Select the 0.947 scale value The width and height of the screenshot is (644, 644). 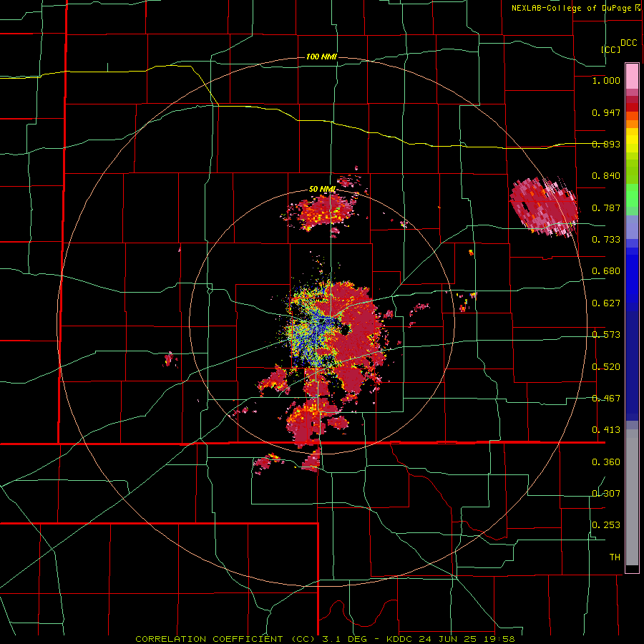point(606,112)
